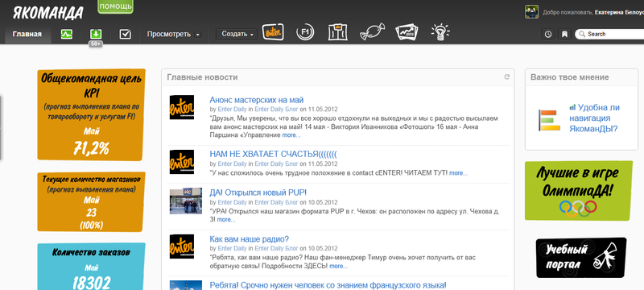Click the candy icon in navbar

coord(373,31)
